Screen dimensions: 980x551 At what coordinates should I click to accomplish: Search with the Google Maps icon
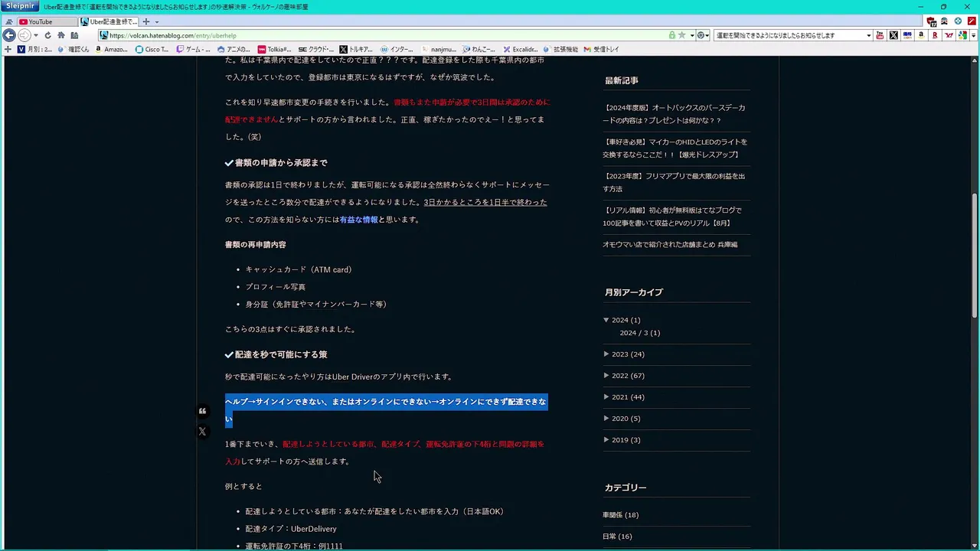pyautogui.click(x=962, y=35)
